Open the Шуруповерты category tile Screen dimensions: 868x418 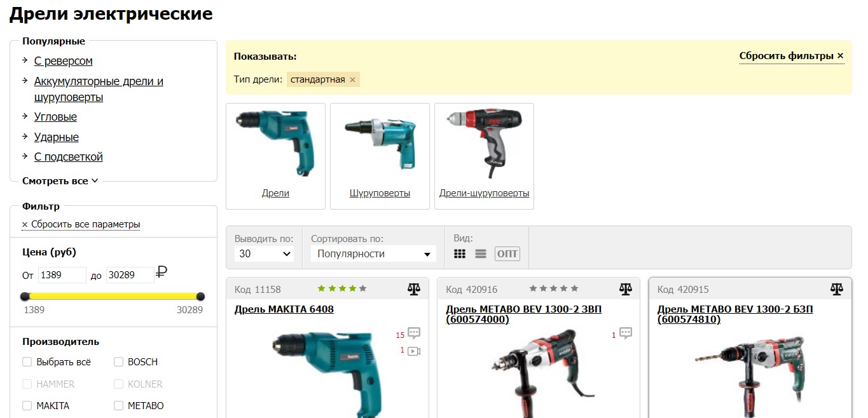[380, 156]
